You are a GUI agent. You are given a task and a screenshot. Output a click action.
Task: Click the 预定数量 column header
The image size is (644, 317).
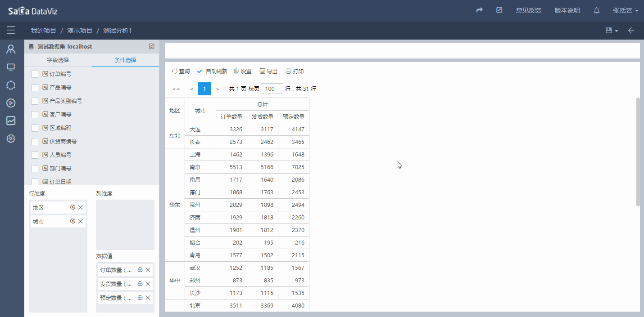point(294,117)
